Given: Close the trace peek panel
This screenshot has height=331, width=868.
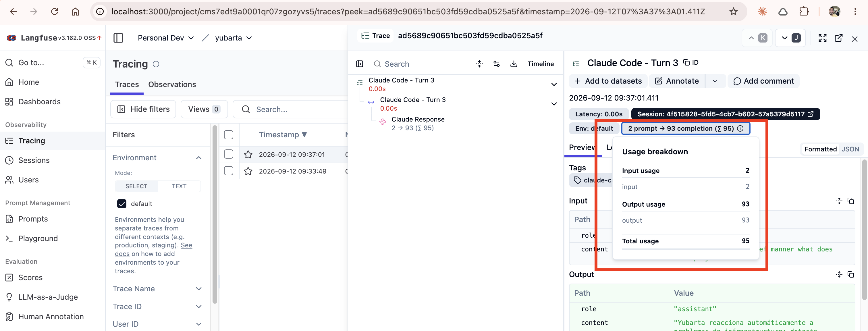Looking at the screenshot, I should point(855,39).
